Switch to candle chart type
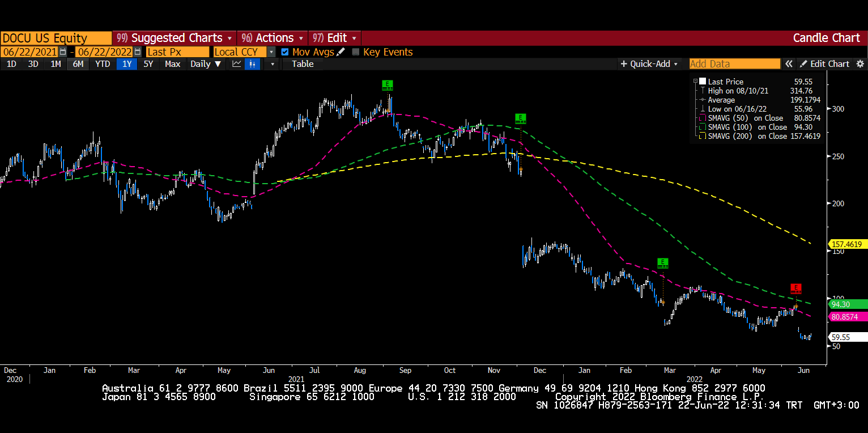This screenshot has width=868, height=433. click(x=253, y=64)
